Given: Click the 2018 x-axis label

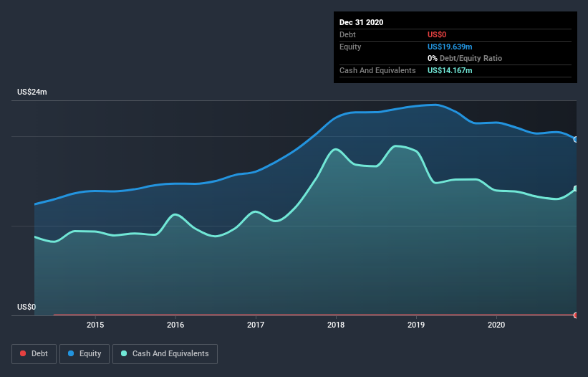Looking at the screenshot, I should click(x=336, y=325).
